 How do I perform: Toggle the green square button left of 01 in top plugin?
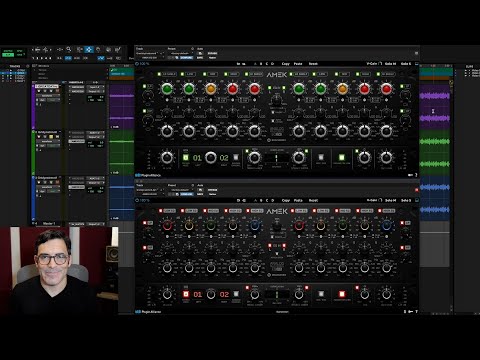[x=186, y=157]
